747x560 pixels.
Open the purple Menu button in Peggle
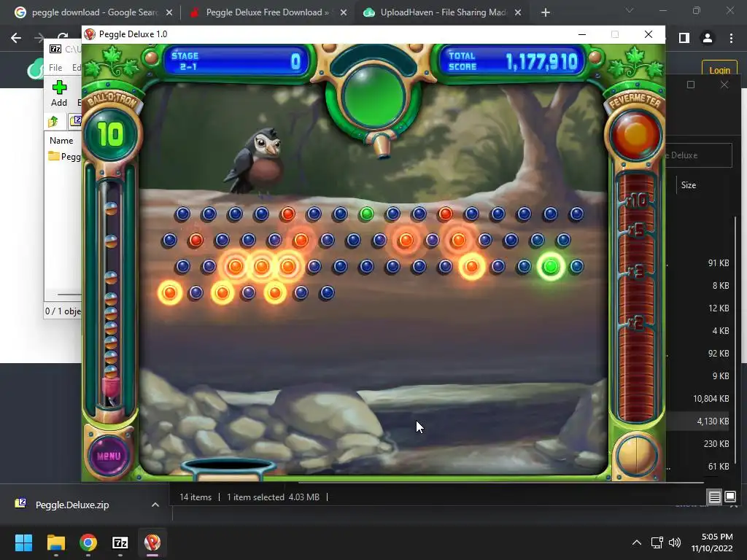(109, 456)
